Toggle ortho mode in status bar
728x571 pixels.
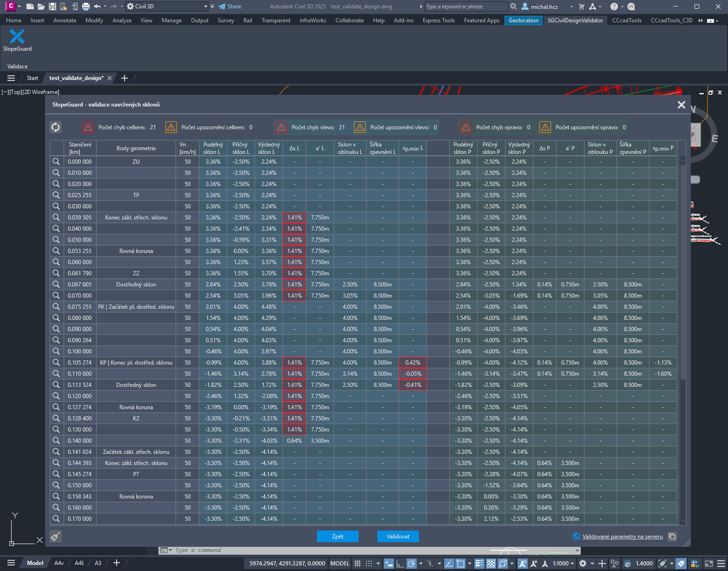point(400,563)
